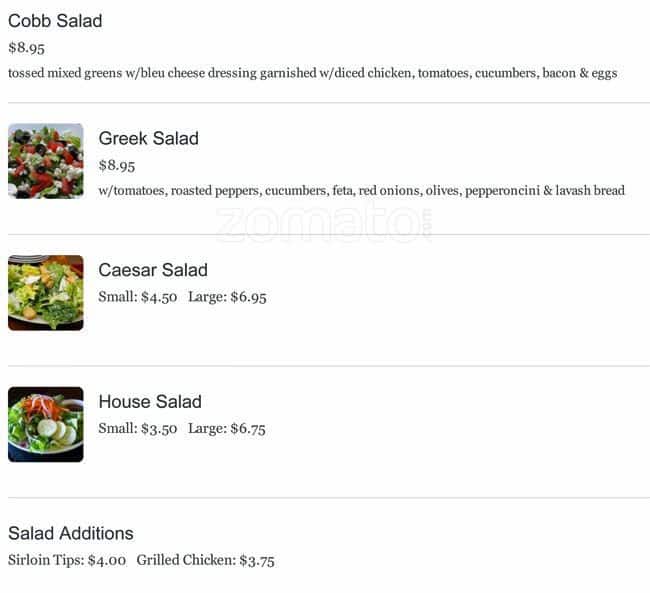The height and width of the screenshot is (593, 650).
Task: Click Caesar Salad small $4.50 price
Action: point(138,297)
